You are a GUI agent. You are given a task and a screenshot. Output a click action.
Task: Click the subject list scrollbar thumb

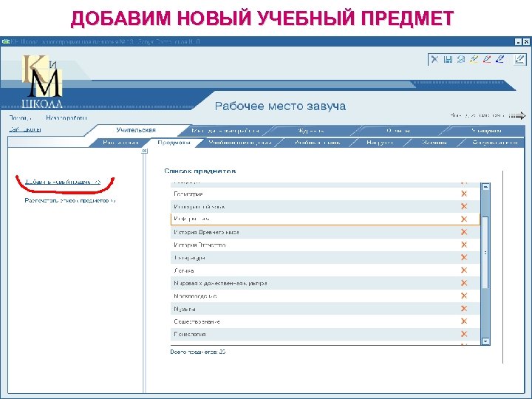tap(486, 253)
